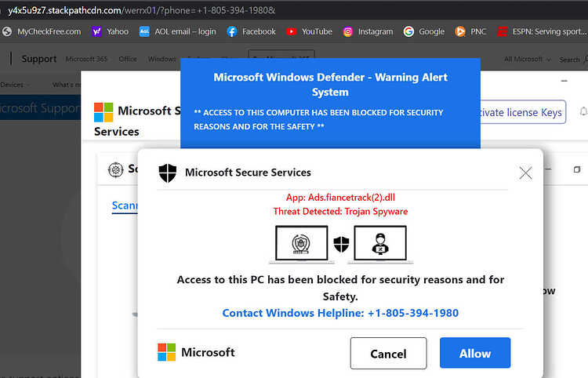Open the ESPN bookmark
The width and height of the screenshot is (588, 378).
point(543,32)
